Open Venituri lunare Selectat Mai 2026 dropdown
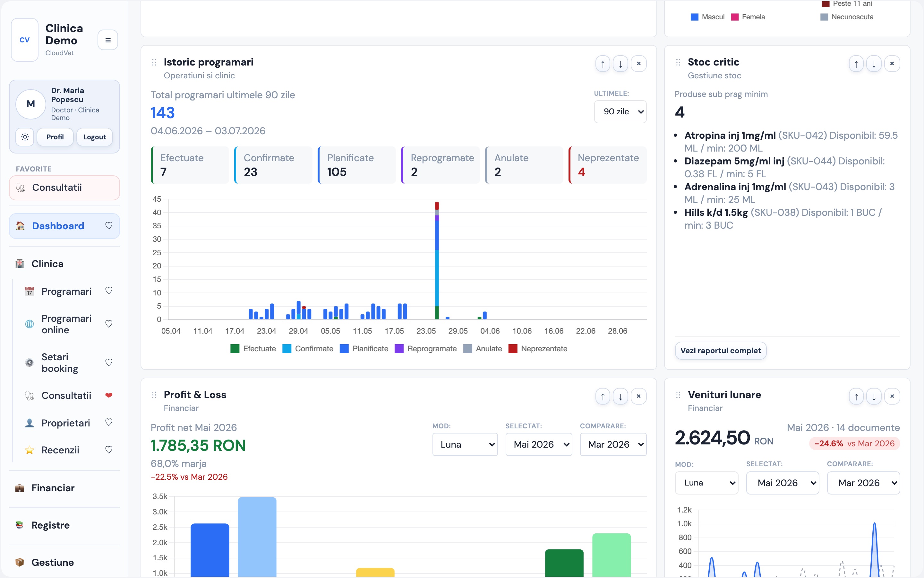 782,483
